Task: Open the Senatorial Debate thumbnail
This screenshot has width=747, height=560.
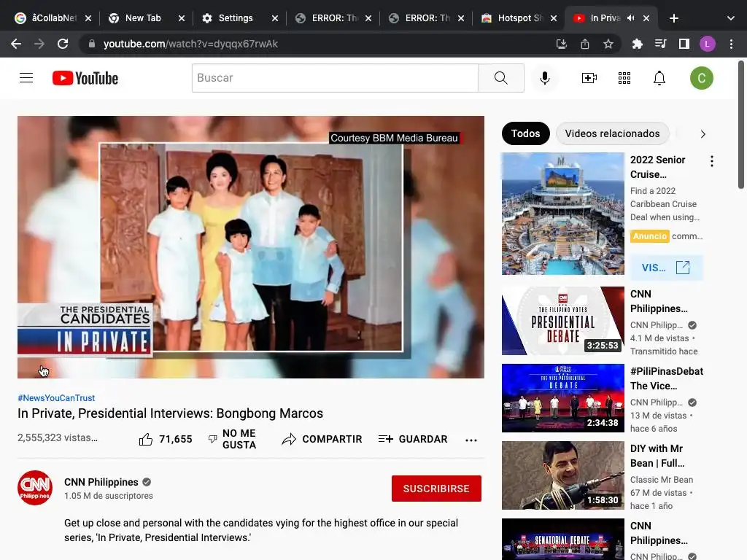Action: [562, 539]
